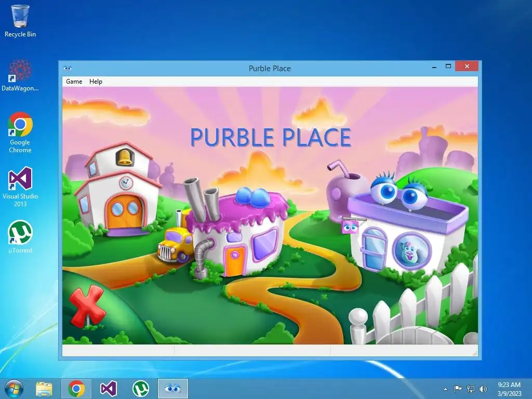Viewport: 532px width, 399px height.
Task: Select Visual Studio 2013 desktop shortcut
Action: (20, 187)
